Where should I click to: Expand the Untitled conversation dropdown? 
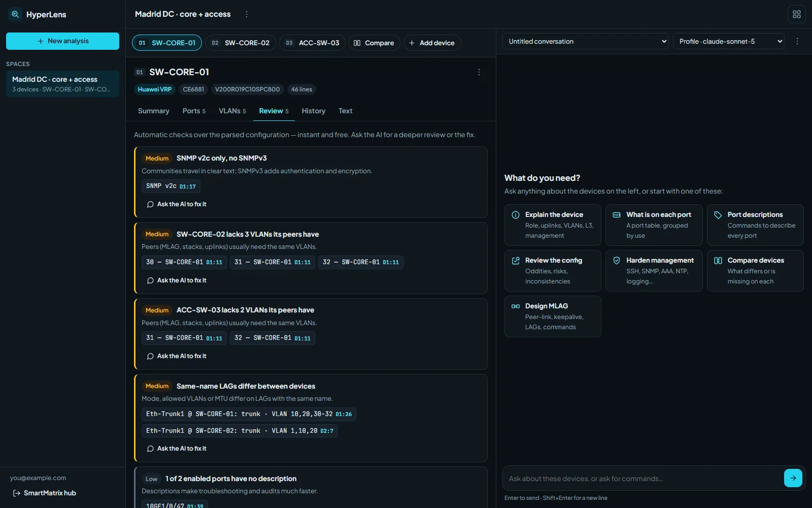click(x=586, y=41)
